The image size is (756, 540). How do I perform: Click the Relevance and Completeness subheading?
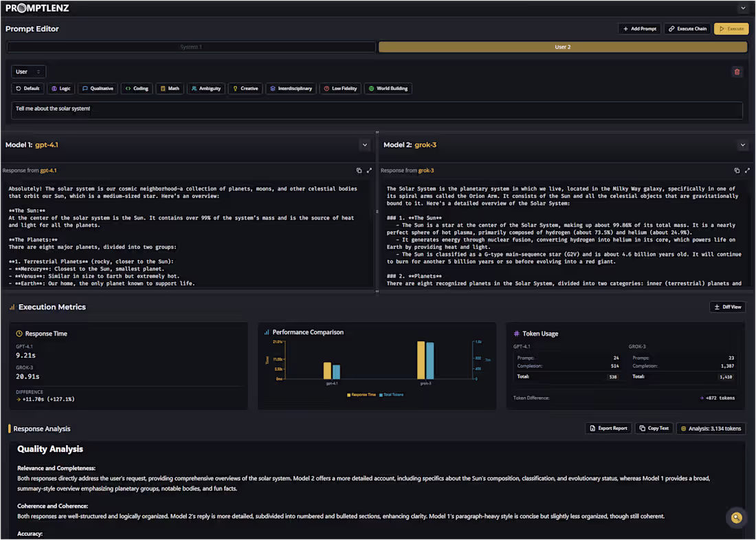pyautogui.click(x=56, y=468)
